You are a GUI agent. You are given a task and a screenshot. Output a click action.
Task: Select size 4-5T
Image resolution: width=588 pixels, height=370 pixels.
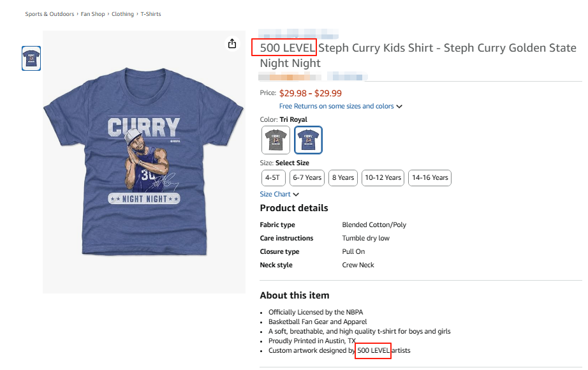tap(272, 178)
